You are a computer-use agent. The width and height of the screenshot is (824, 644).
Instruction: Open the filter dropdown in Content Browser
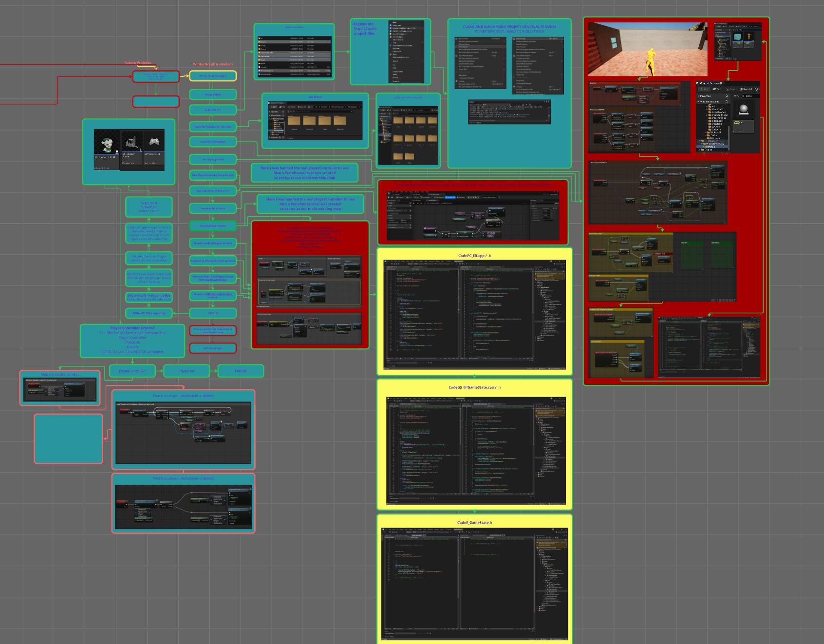tap(735, 96)
